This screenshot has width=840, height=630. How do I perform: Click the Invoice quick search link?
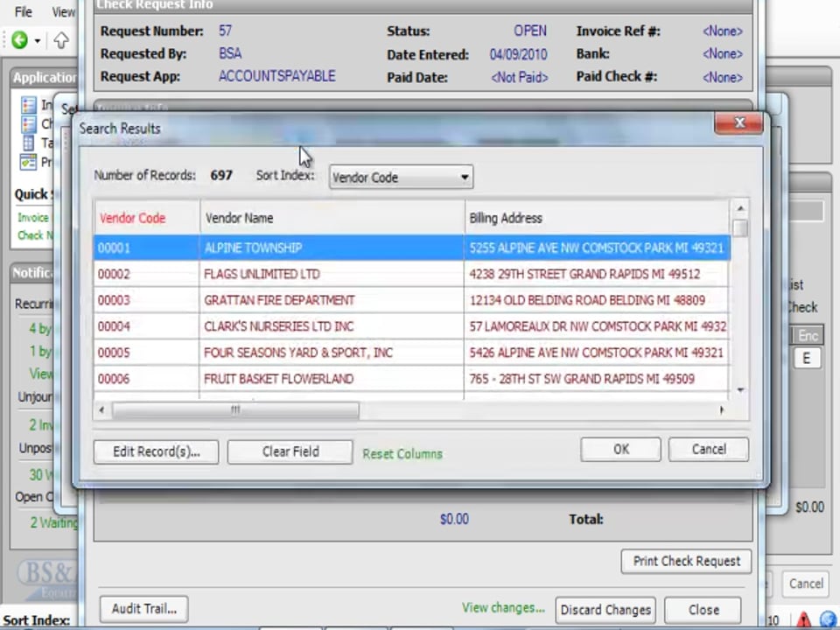pyautogui.click(x=32, y=218)
